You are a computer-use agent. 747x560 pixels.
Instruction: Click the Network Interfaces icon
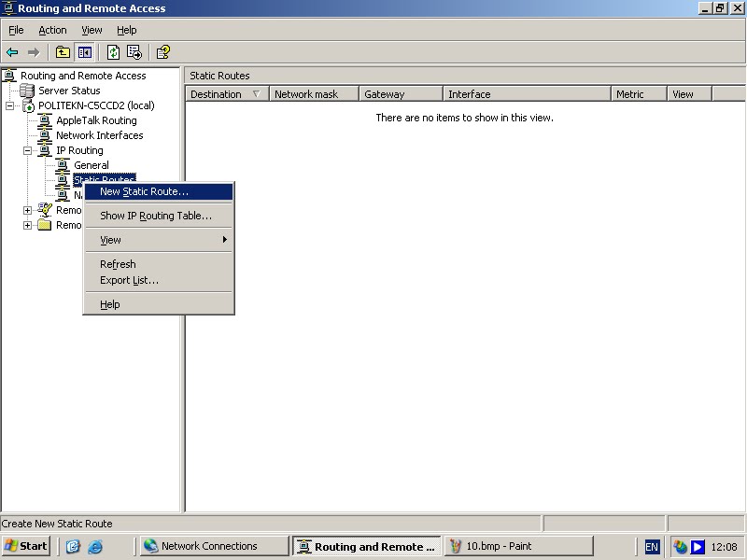(x=45, y=135)
